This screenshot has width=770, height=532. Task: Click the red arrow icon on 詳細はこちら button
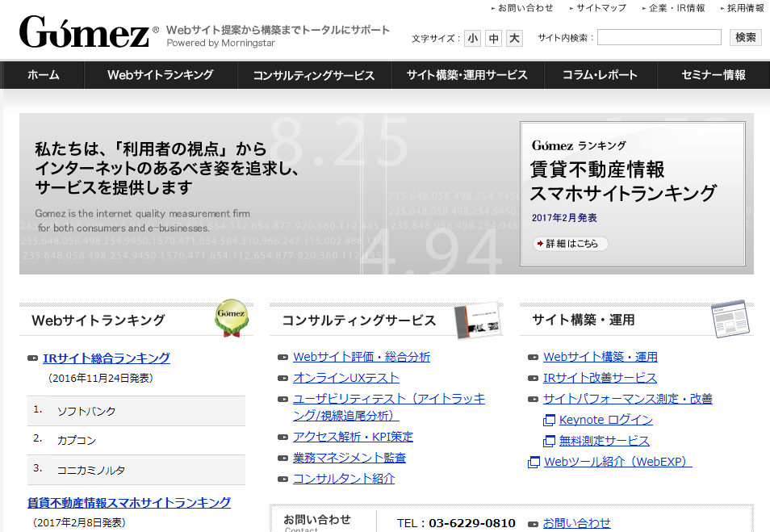(539, 242)
